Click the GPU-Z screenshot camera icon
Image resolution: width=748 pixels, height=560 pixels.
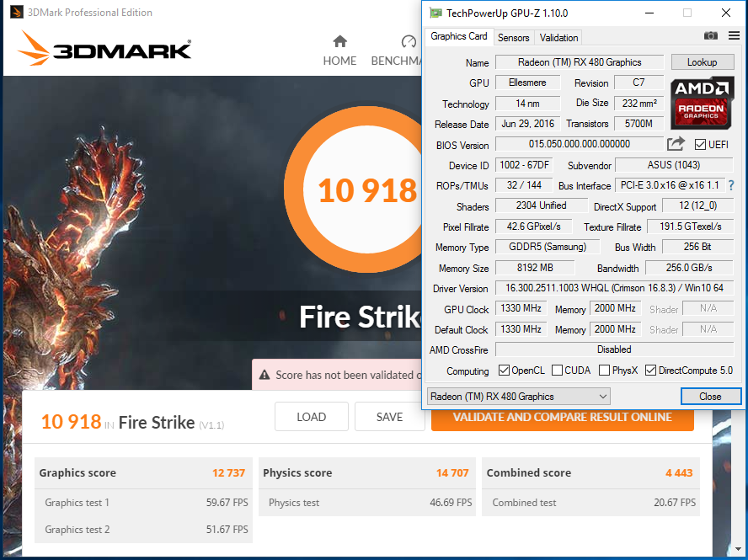pyautogui.click(x=711, y=35)
